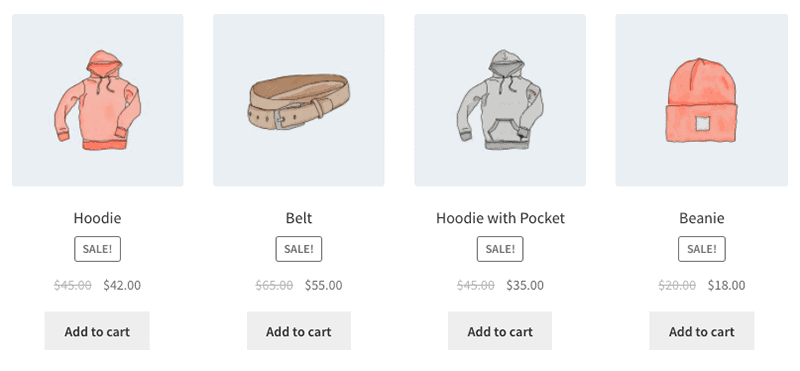Click the SALE! badge under Belt
The image size is (800, 371).
pos(298,249)
